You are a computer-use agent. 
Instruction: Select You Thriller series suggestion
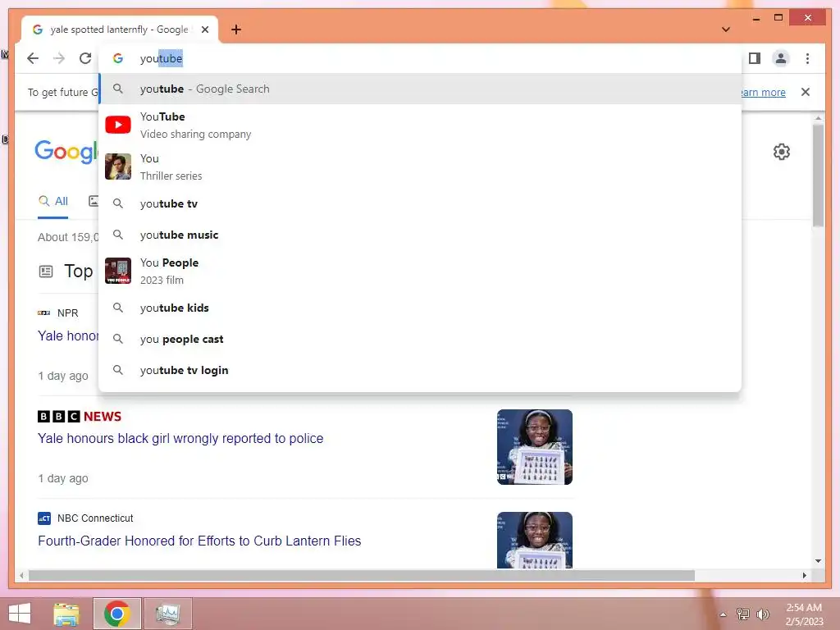pos(421,167)
